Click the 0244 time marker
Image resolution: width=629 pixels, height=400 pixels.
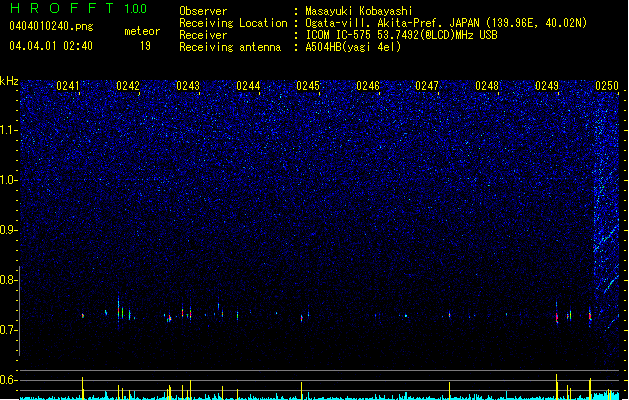tap(248, 86)
